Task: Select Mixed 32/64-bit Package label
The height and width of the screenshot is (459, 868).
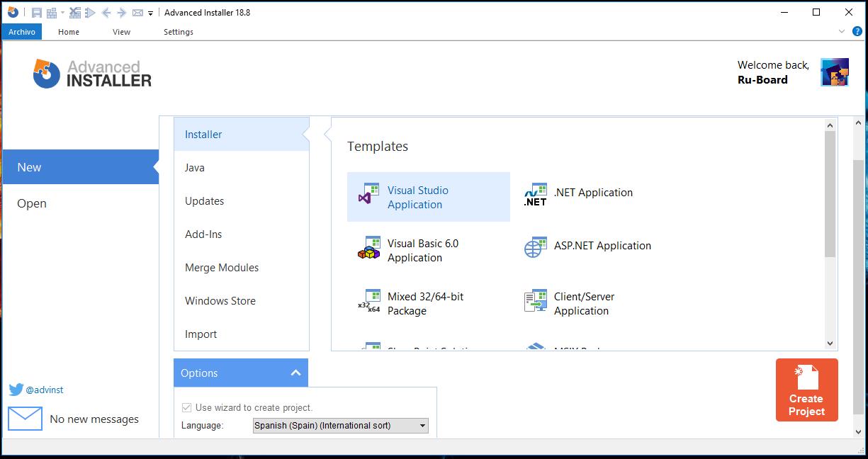Action: [x=425, y=304]
